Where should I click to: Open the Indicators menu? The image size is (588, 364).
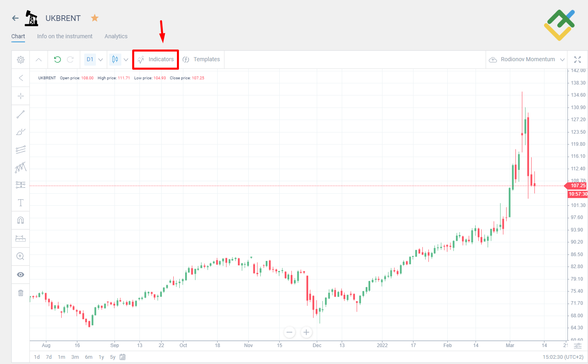[156, 59]
